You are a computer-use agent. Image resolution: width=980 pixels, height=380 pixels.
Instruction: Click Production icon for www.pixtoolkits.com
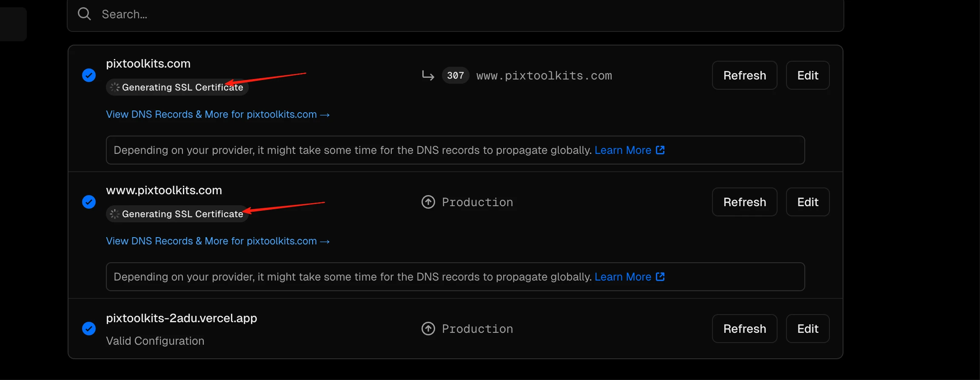(428, 202)
